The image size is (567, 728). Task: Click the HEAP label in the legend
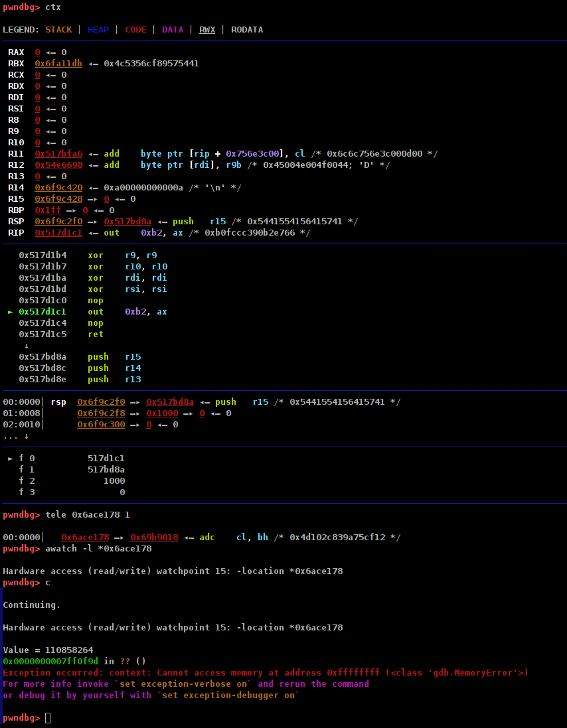[98, 30]
